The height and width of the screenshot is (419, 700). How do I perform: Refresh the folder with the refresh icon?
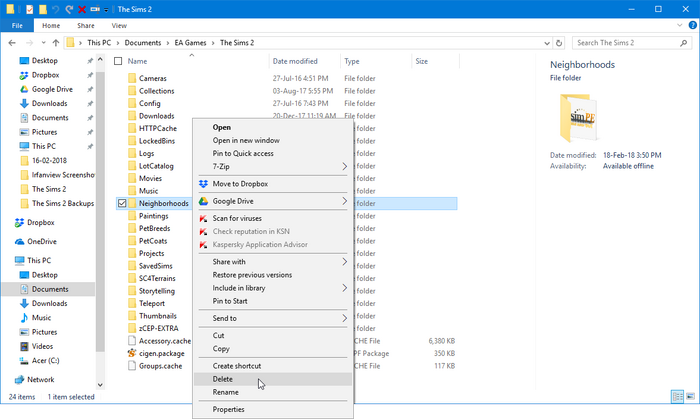point(559,43)
